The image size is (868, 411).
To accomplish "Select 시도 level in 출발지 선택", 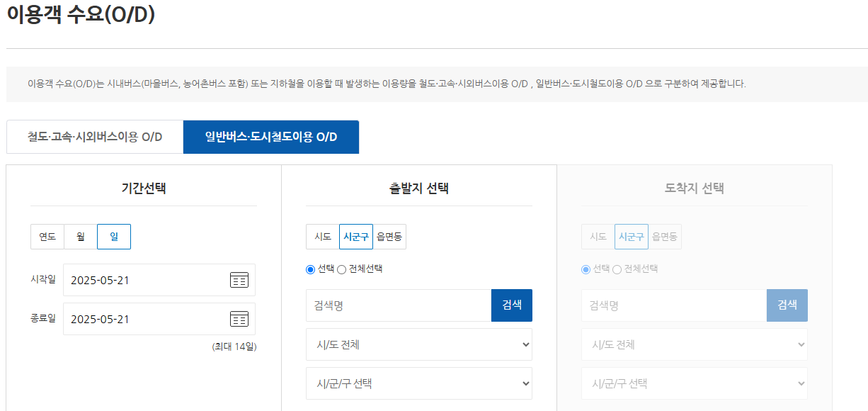I will 323,237.
